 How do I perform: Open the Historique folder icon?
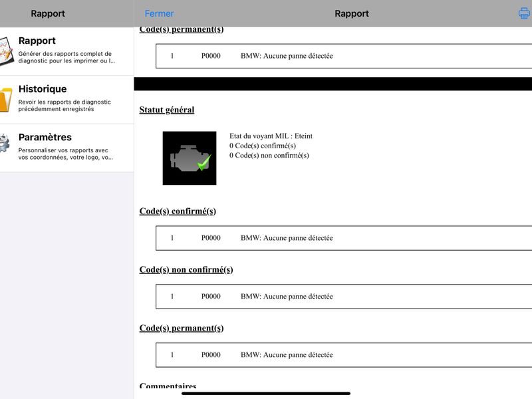(6, 99)
